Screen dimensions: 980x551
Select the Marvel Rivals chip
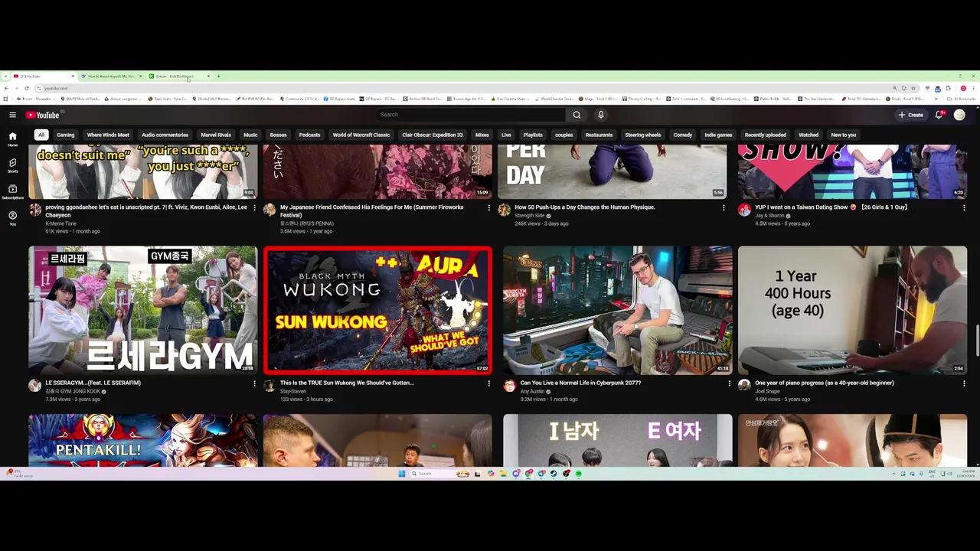[216, 135]
